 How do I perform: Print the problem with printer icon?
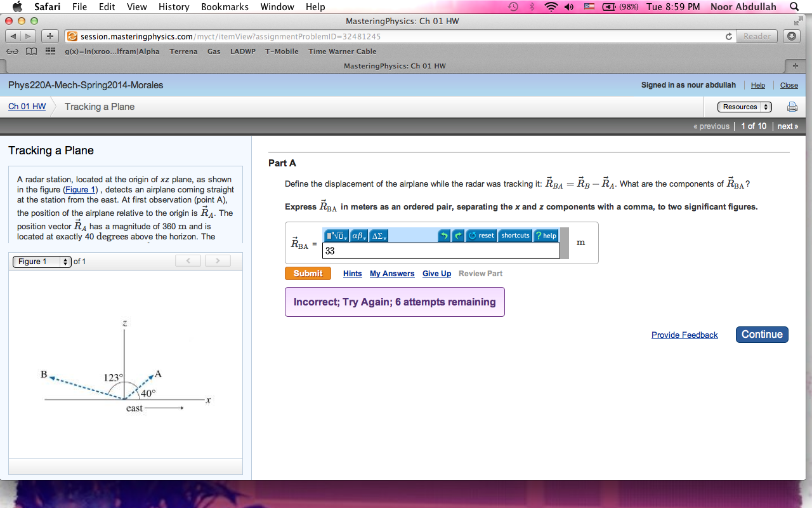click(792, 107)
